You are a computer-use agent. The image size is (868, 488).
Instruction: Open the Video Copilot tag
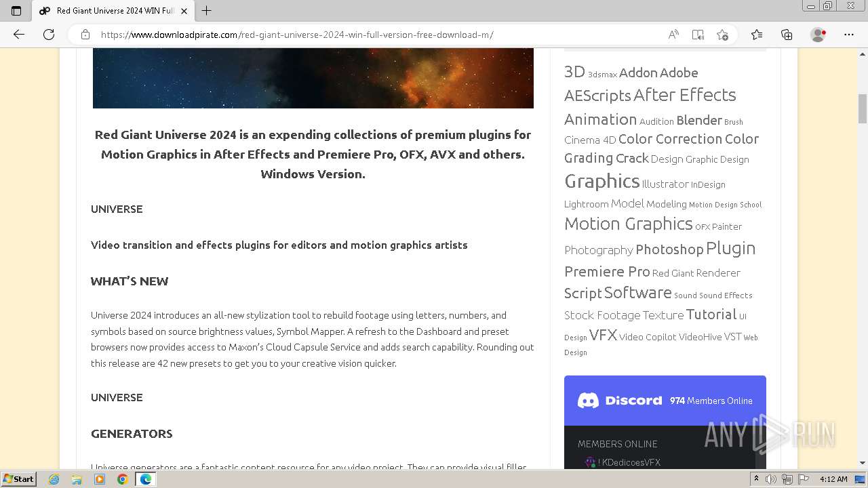tap(648, 337)
